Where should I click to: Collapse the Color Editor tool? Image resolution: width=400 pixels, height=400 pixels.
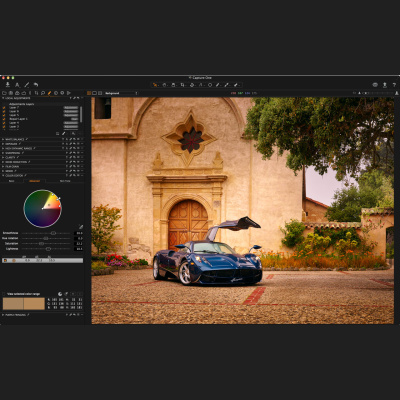(3, 175)
